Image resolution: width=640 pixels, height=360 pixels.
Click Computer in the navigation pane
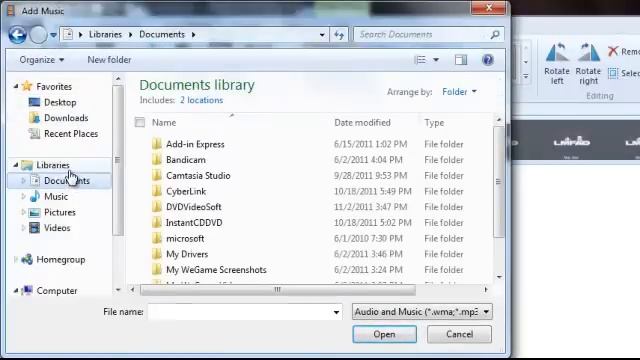57,291
